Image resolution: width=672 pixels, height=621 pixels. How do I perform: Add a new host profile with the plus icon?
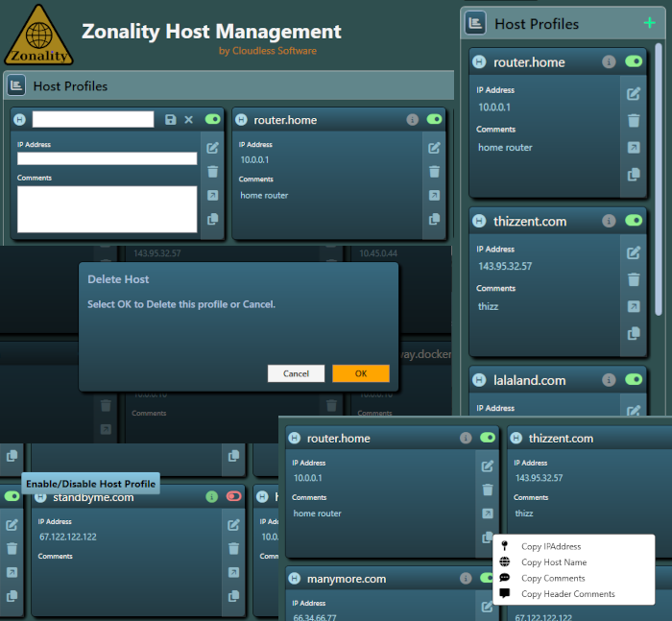click(649, 23)
